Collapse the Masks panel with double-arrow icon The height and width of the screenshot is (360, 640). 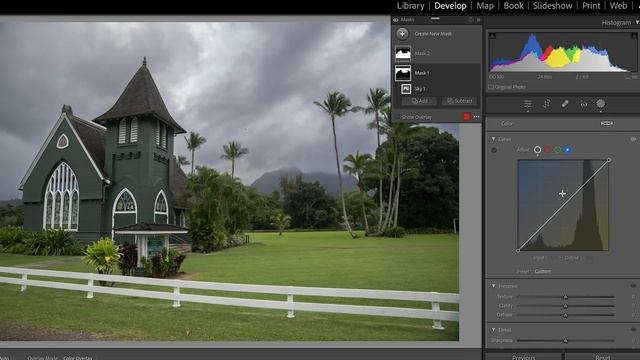(x=479, y=20)
